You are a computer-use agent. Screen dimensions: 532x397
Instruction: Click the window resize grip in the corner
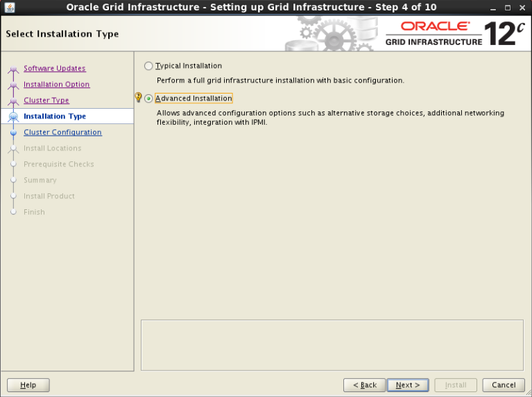(x=528, y=393)
